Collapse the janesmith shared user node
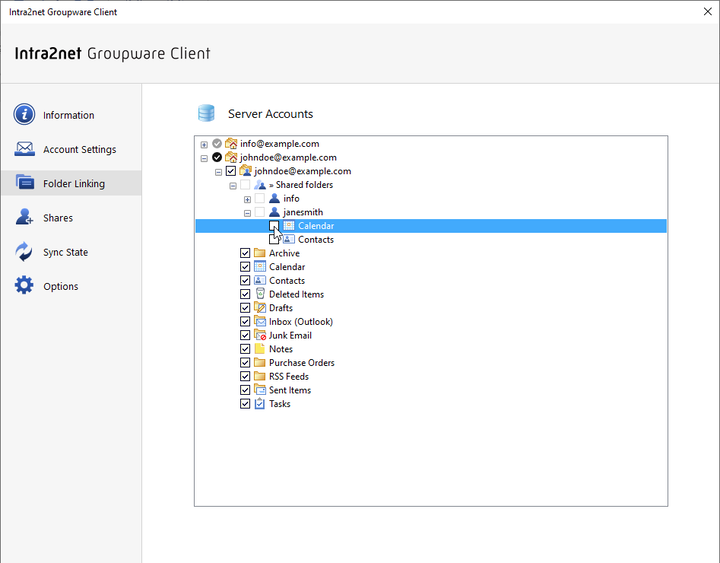This screenshot has height=563, width=720. (248, 213)
